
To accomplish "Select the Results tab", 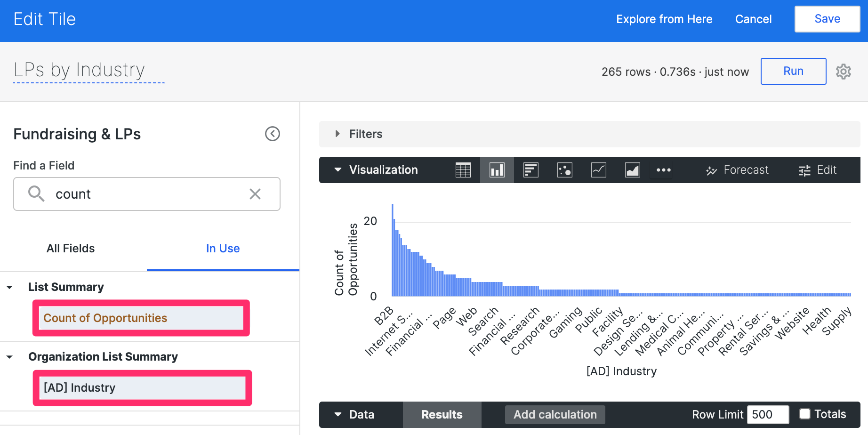I will [x=442, y=414].
